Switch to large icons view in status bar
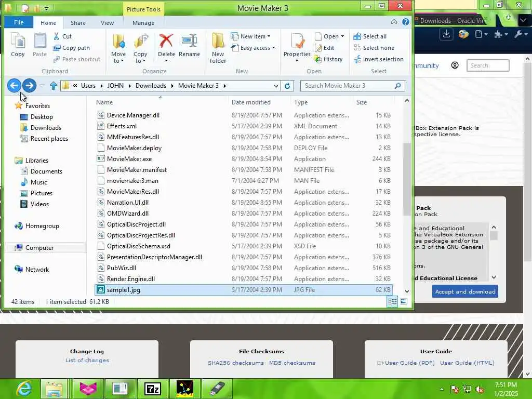Screen dimensions: 532x399 404,301
